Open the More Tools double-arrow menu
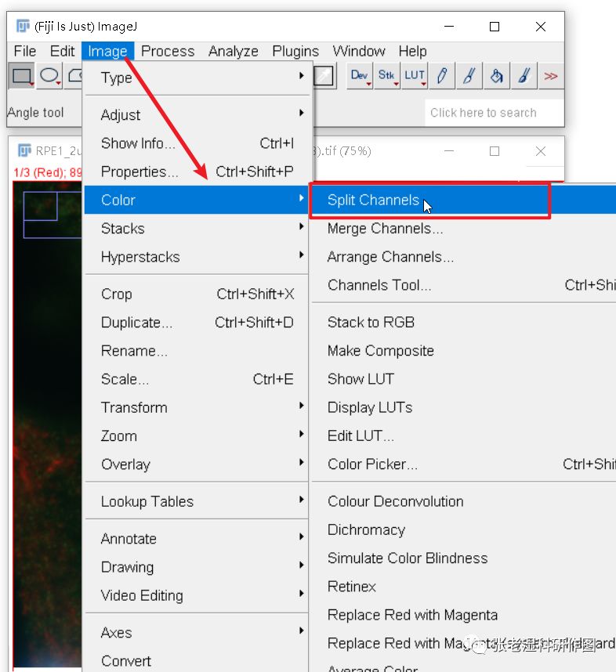 click(x=551, y=76)
